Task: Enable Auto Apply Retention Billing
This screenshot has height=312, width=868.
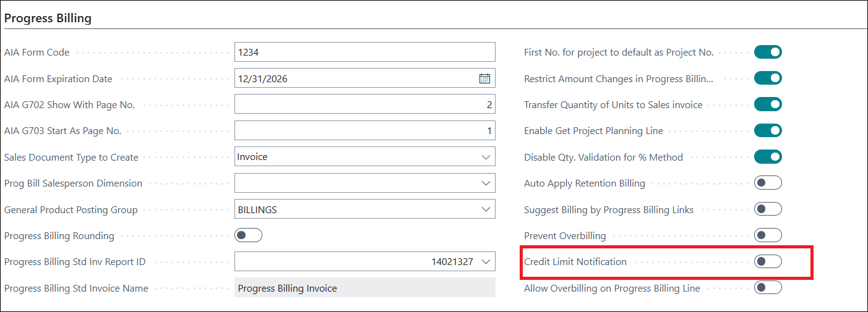Action: click(768, 183)
